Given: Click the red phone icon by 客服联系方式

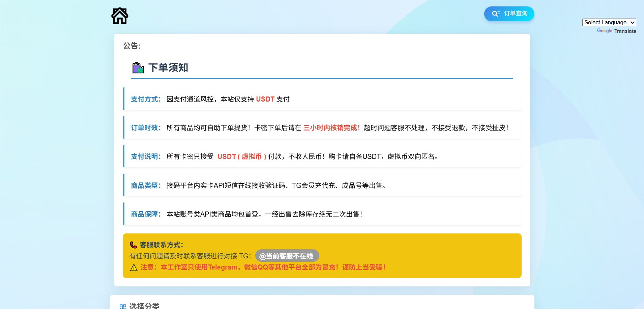Looking at the screenshot, I should point(134,245).
